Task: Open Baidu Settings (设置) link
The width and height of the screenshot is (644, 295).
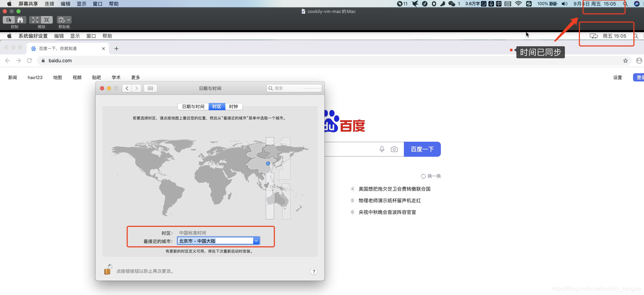Action: [618, 77]
